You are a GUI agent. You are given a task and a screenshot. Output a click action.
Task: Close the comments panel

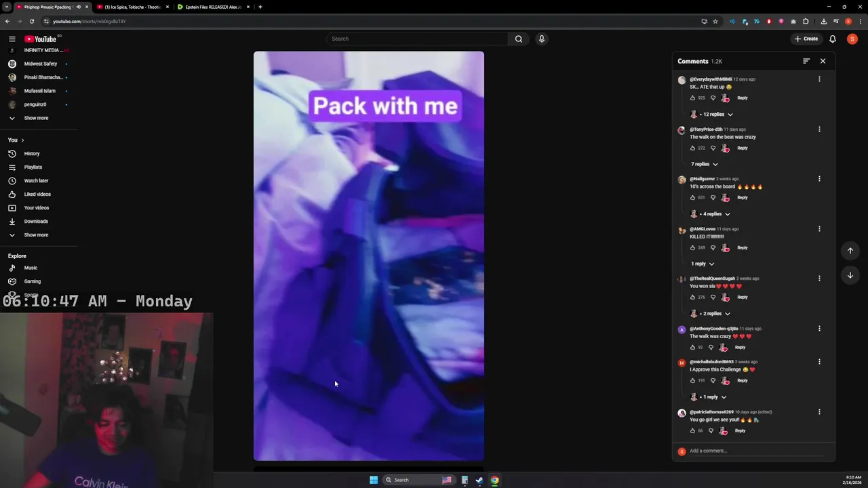pyautogui.click(x=823, y=61)
